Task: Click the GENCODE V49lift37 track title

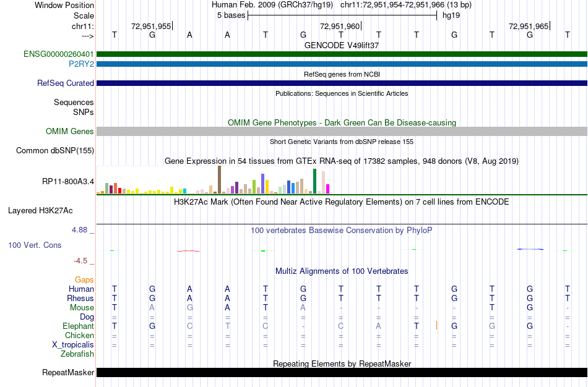Action: 342,45
